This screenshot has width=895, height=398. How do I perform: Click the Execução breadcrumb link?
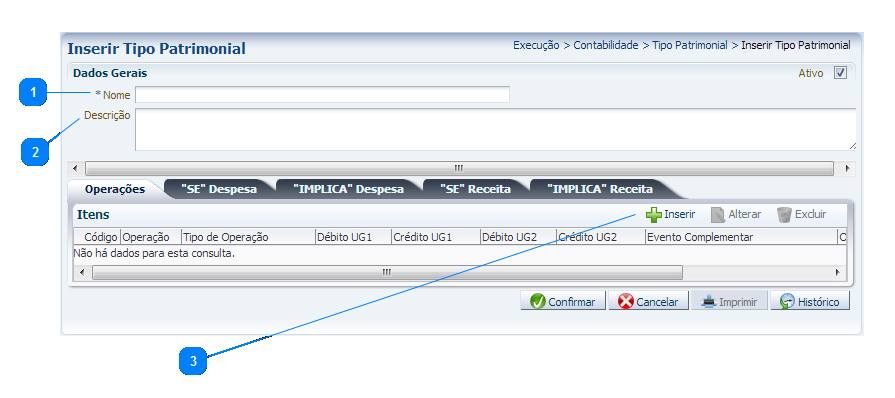pyautogui.click(x=536, y=45)
